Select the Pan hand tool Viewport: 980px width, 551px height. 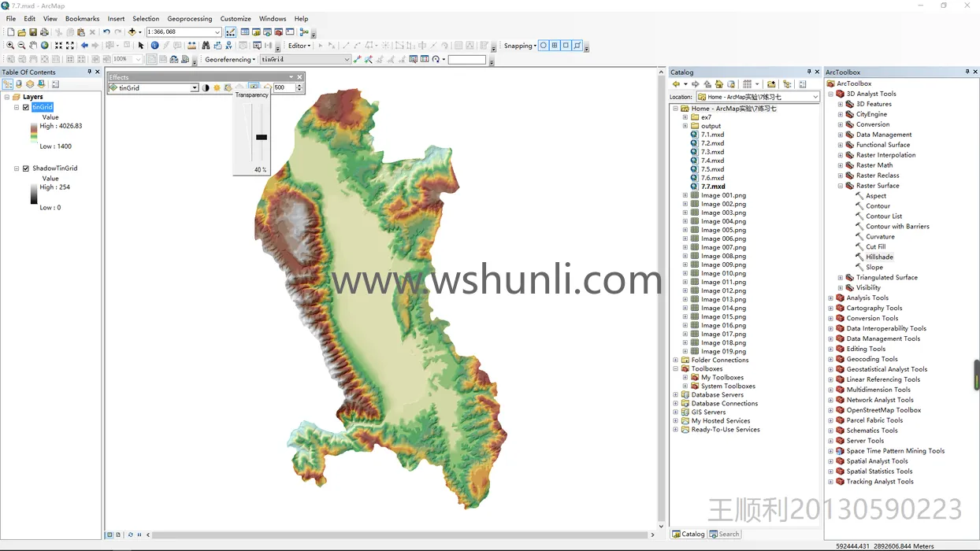tap(33, 46)
